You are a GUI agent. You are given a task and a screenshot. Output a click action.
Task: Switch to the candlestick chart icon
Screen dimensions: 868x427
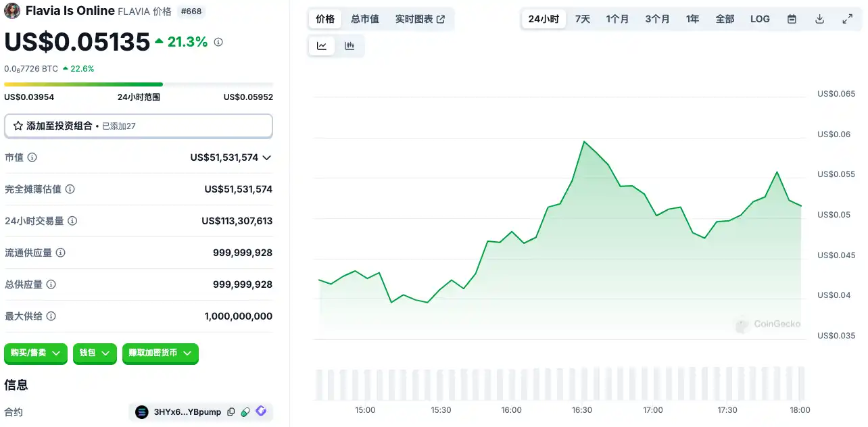[x=349, y=46]
